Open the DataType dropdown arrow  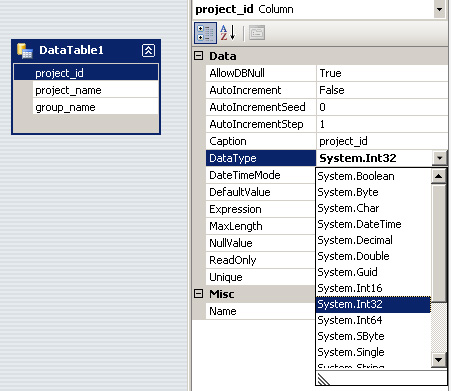click(440, 158)
